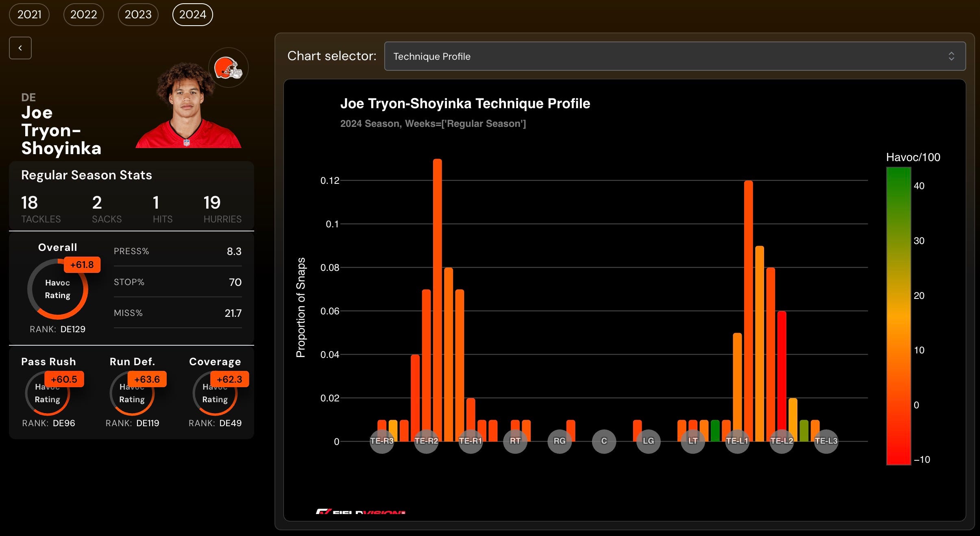Click the Browns helmet team logo
Viewport: 980px width, 536px height.
point(228,68)
